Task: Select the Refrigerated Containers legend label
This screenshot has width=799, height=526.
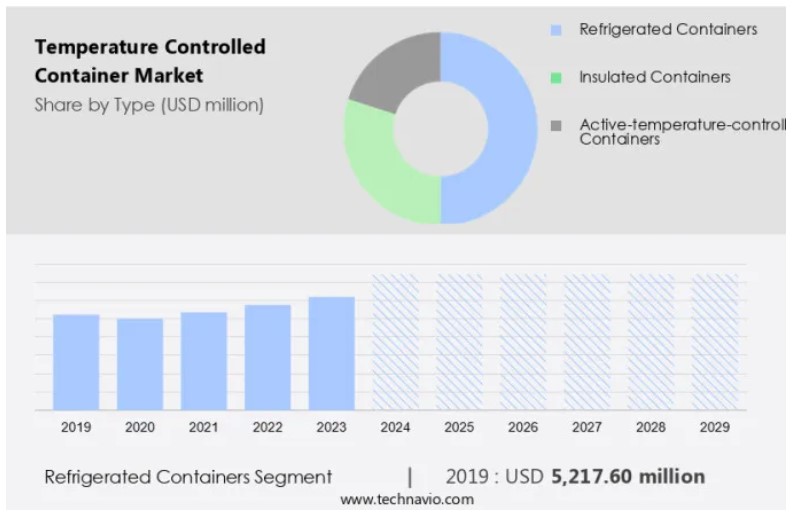Action: 668,30
